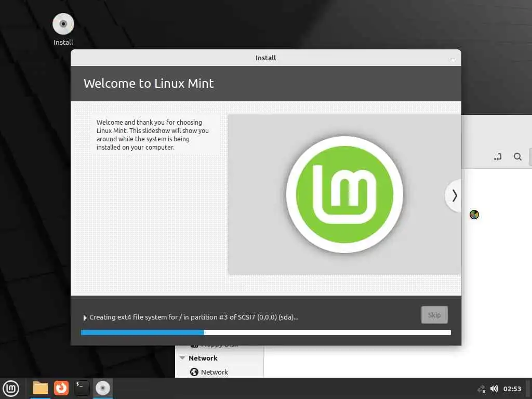The height and width of the screenshot is (399, 532).
Task: Open Terminal from the taskbar
Action: point(82,388)
